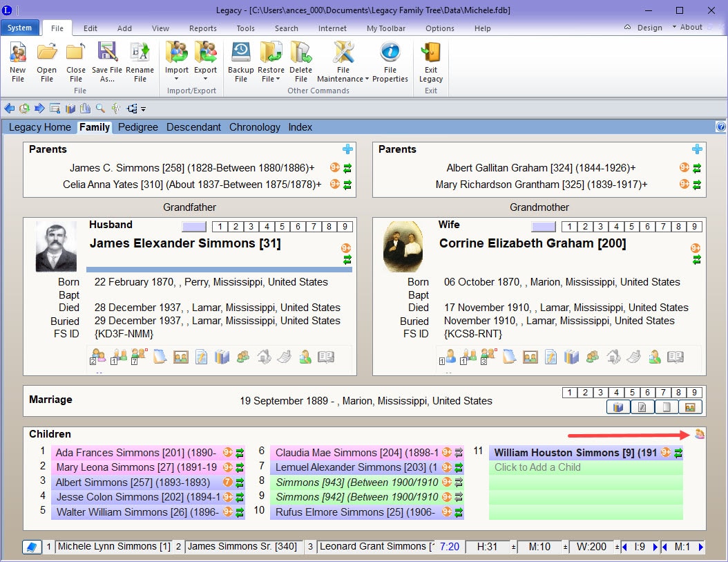Click the magnifying glass search icon
Screen dimensions: 728x562
coord(100,109)
